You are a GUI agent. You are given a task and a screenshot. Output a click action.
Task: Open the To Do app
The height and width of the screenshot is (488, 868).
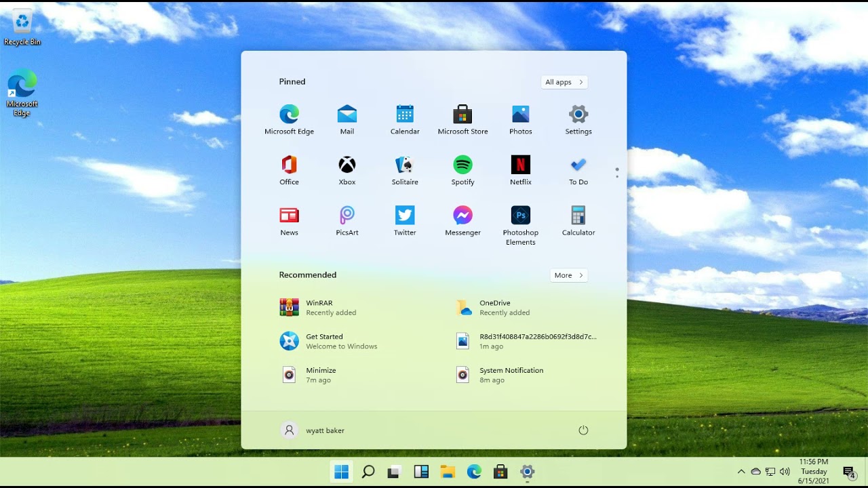[578, 170]
